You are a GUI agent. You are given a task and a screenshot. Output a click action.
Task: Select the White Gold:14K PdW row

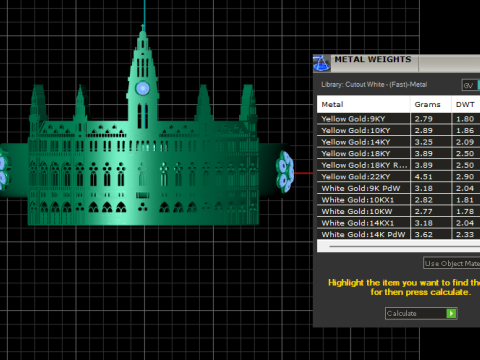tap(398, 234)
